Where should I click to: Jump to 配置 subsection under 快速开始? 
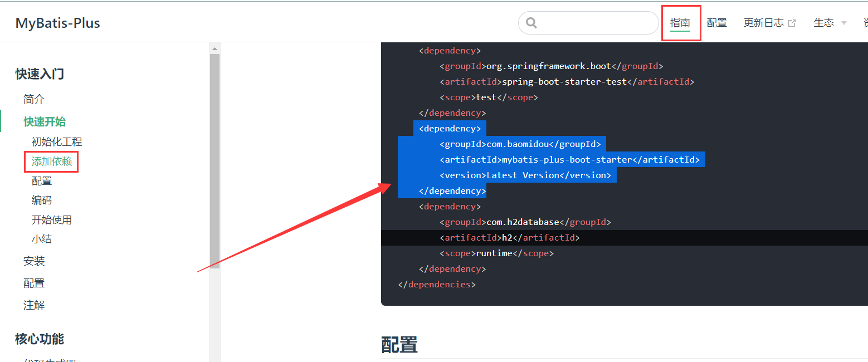[42, 181]
